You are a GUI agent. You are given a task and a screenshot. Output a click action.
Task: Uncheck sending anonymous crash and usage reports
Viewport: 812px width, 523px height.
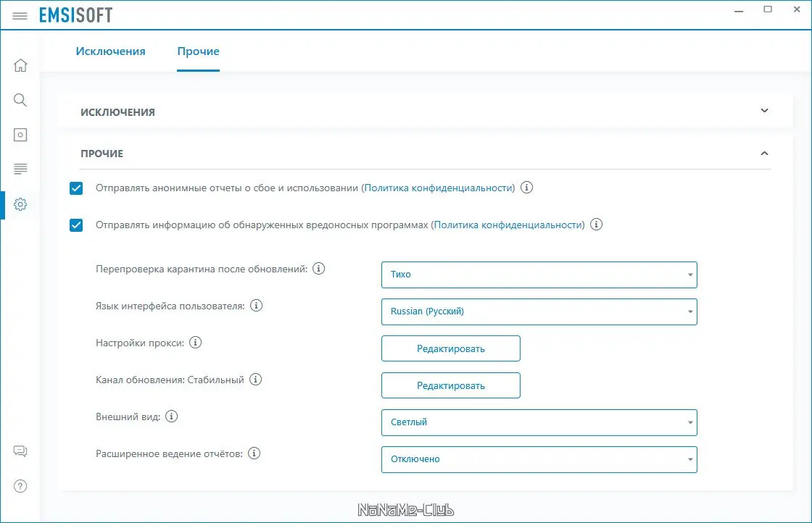tap(76, 188)
